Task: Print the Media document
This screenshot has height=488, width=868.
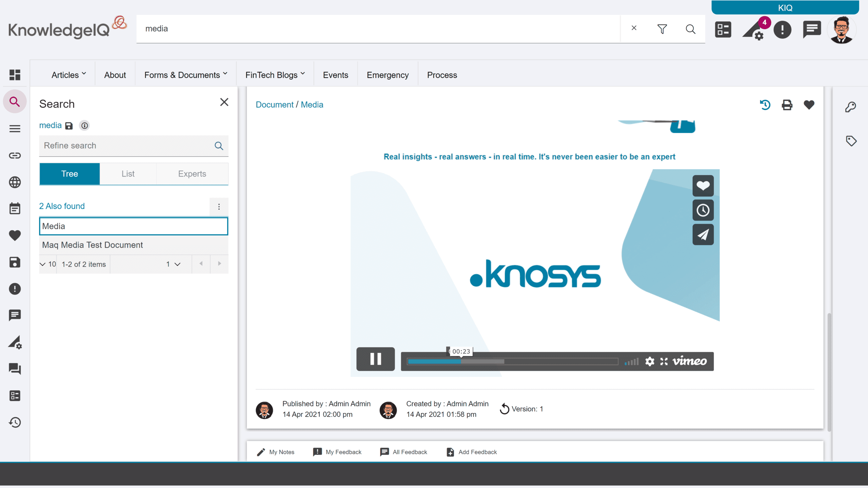Action: (787, 105)
